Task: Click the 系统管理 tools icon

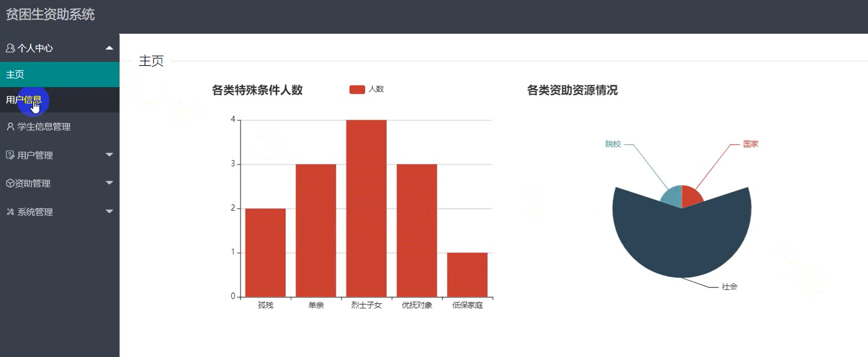Action: pyautogui.click(x=10, y=212)
